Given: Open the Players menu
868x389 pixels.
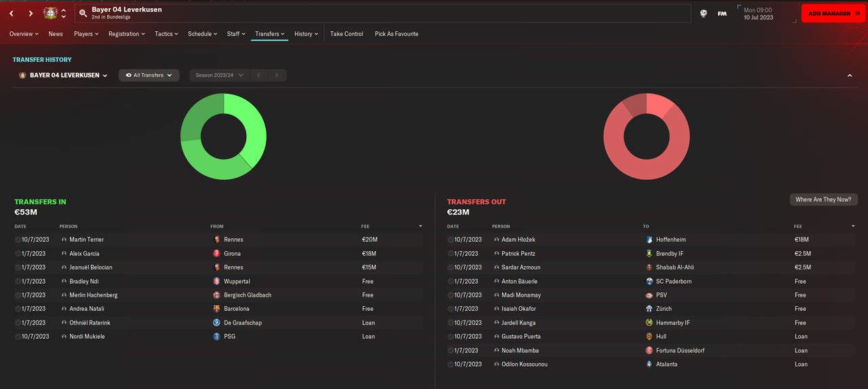Looking at the screenshot, I should (x=86, y=34).
